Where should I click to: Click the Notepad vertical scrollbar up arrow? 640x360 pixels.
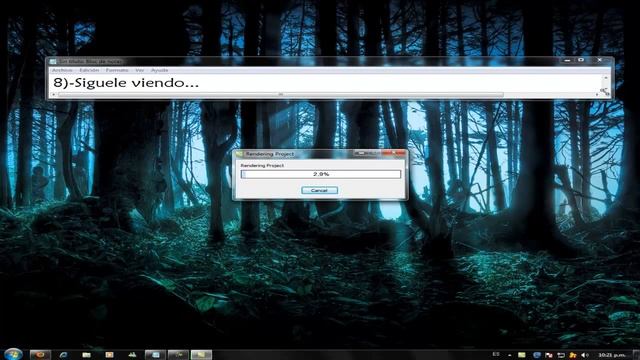(605, 78)
